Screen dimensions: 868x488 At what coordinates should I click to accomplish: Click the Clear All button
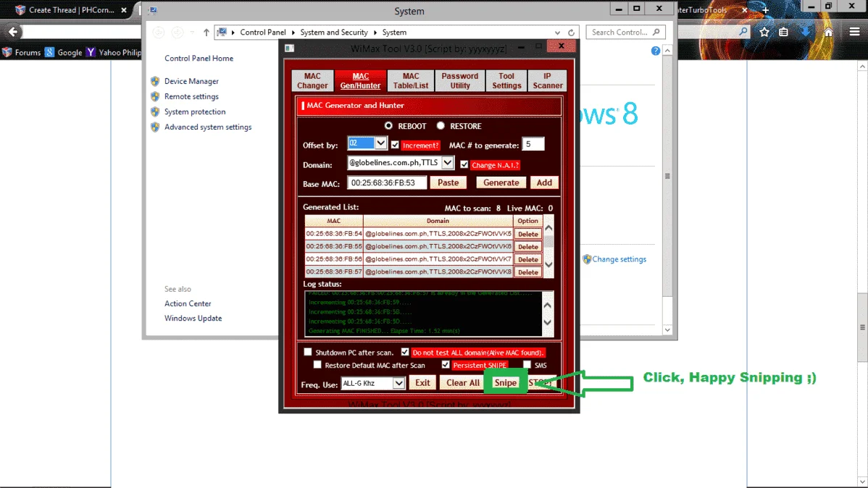[463, 383]
